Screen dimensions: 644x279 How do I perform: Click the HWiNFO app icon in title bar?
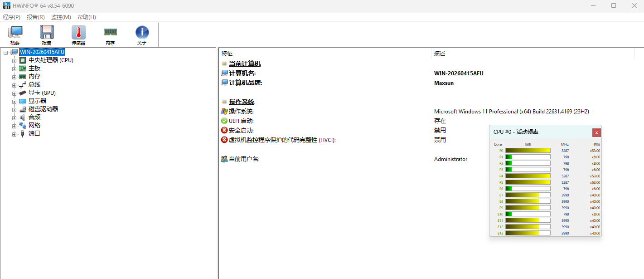(x=6, y=5)
